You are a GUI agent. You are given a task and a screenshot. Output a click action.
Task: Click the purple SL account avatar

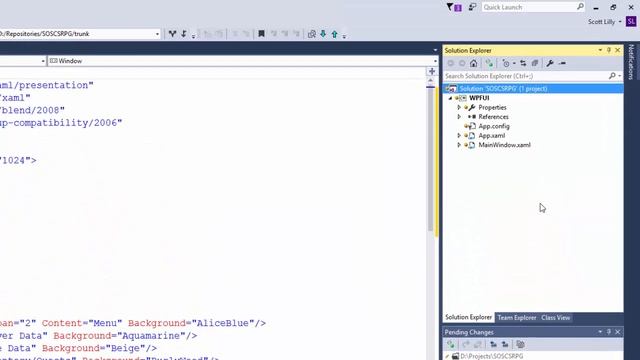pyautogui.click(x=631, y=22)
